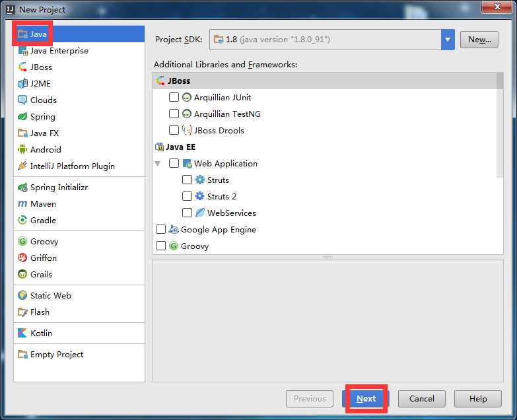The height and width of the screenshot is (420, 517).
Task: Tick the Struts checkbox
Action: click(187, 180)
